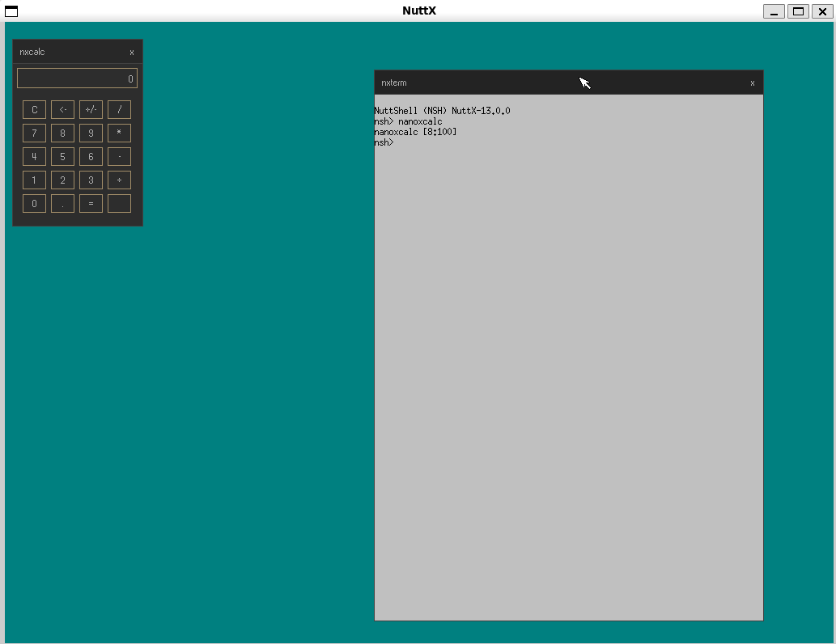Click digit 3 on the calculator
Screen dimensions: 836x644
[91, 180]
